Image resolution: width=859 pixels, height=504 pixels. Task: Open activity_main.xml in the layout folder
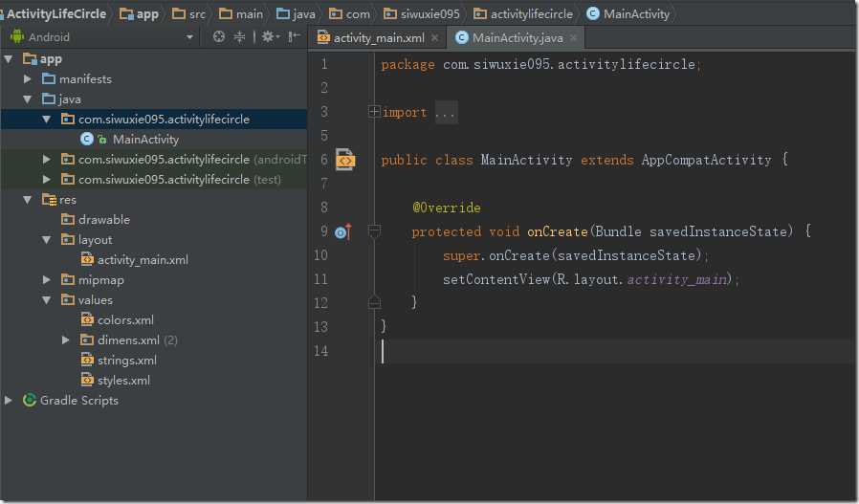pos(143,260)
